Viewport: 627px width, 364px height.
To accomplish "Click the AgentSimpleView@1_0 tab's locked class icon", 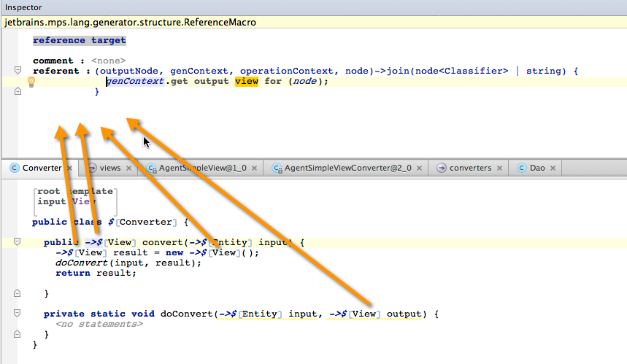I will tap(153, 168).
